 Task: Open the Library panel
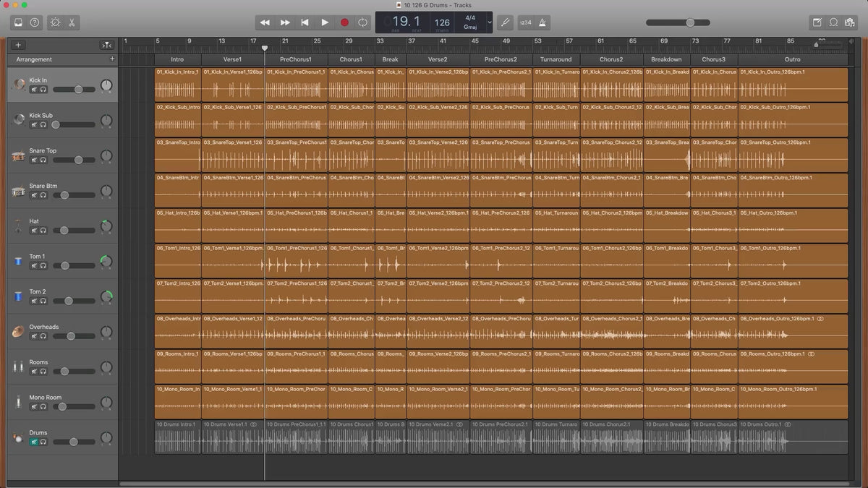[18, 22]
